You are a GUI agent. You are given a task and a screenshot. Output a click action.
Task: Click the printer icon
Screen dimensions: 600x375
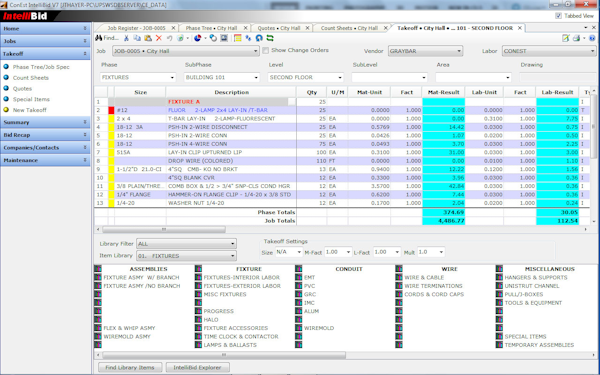(x=577, y=38)
